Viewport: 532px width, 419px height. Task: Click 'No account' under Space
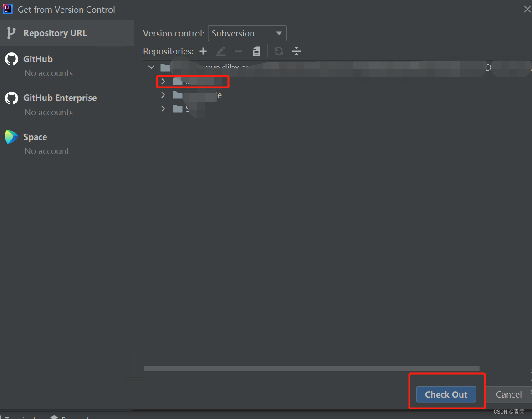click(47, 151)
